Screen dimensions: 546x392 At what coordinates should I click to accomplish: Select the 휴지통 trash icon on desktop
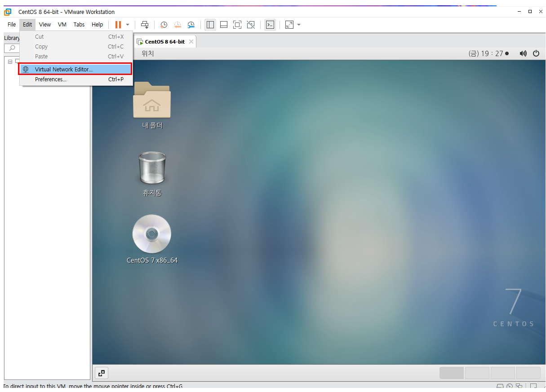152,174
